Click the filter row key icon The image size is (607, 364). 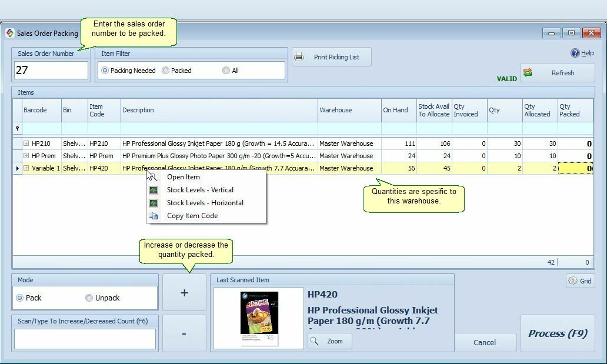(x=18, y=128)
